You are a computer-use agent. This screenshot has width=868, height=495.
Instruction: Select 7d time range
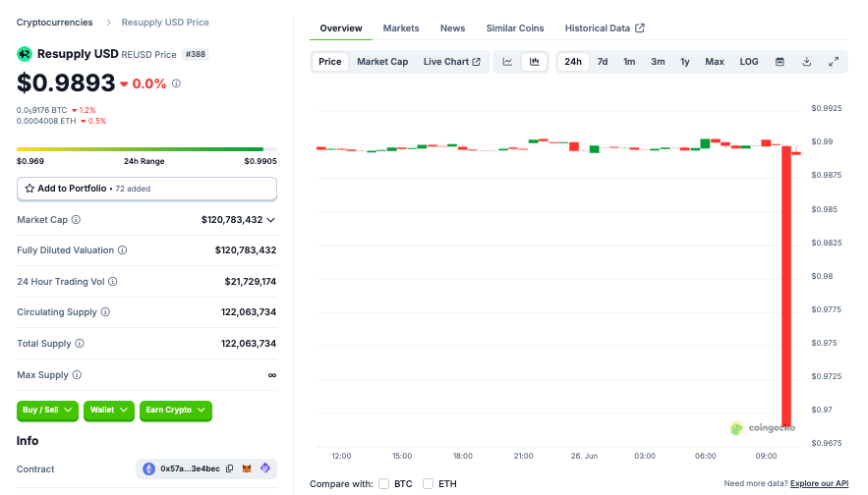[603, 62]
